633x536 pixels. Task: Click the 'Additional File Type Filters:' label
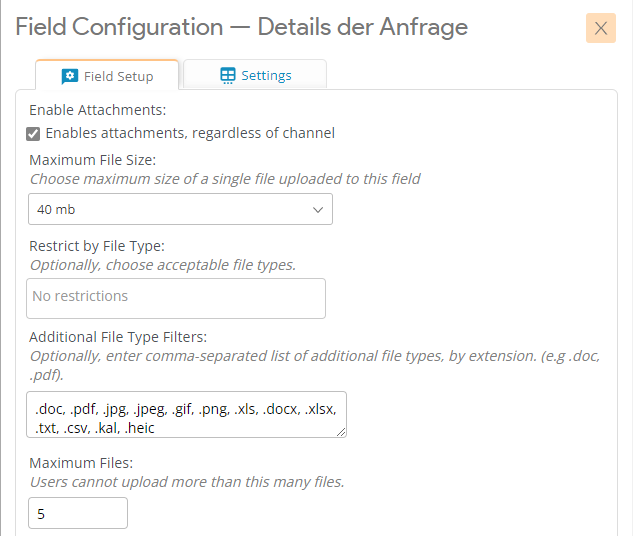pyautogui.click(x=118, y=337)
